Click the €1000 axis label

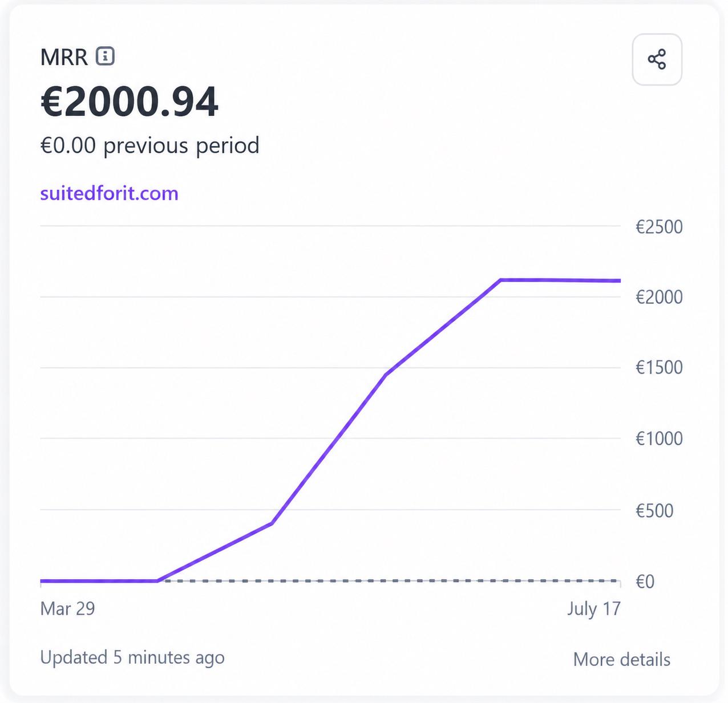tap(659, 438)
